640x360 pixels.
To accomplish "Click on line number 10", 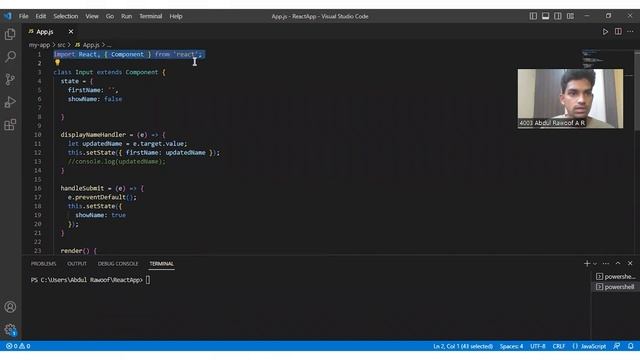I will tap(38, 135).
